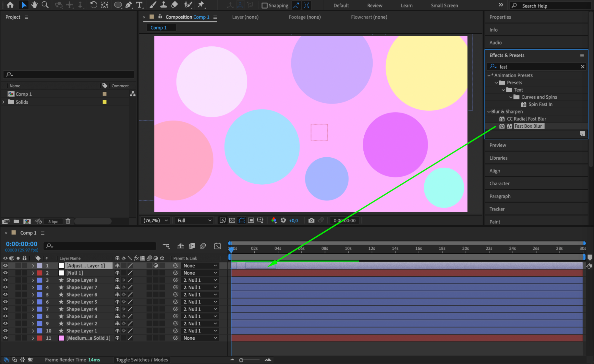The image size is (594, 364).
Task: Select the Type text tool
Action: pos(139,5)
